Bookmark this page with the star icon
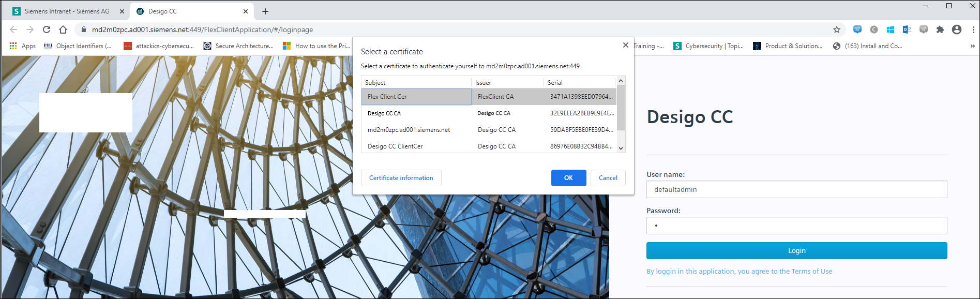 coord(836,29)
